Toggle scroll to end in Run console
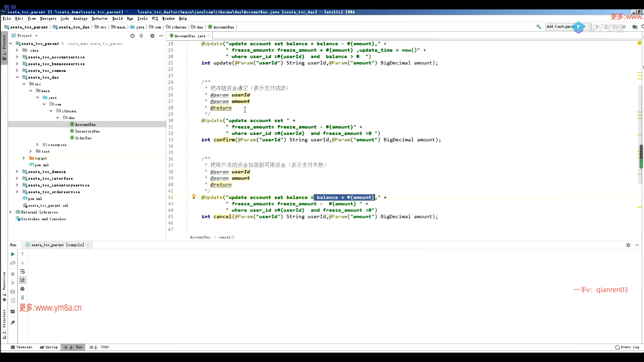 [22, 280]
